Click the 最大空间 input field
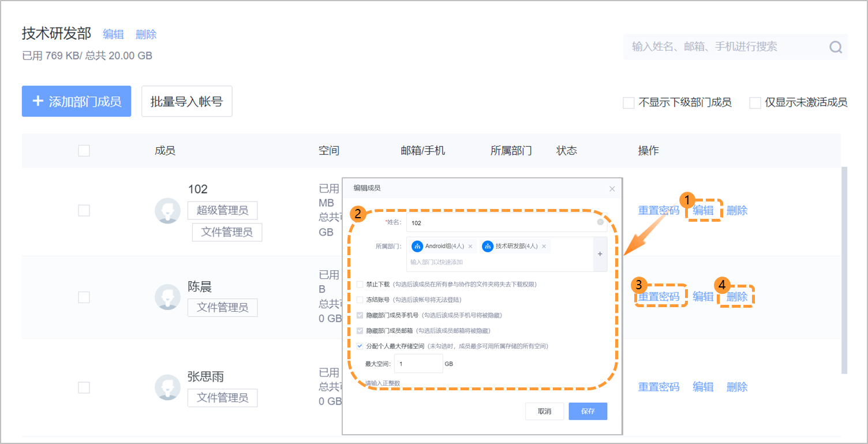 click(x=418, y=364)
